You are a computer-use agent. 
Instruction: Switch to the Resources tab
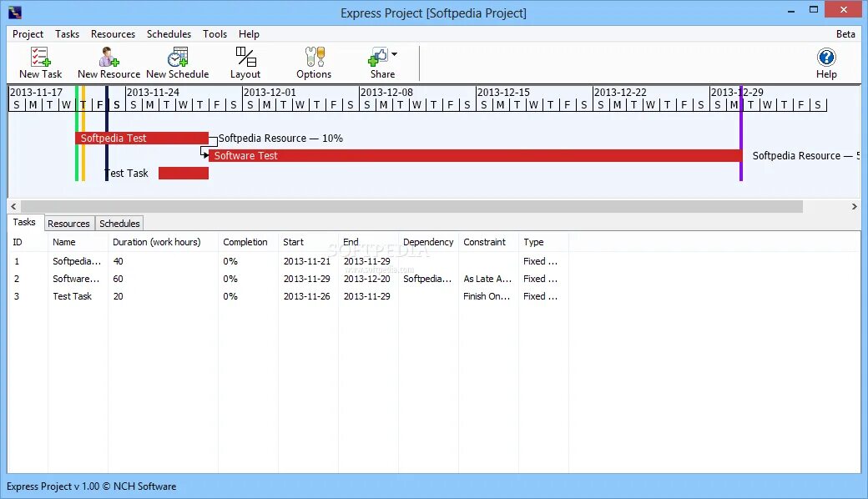pos(68,224)
